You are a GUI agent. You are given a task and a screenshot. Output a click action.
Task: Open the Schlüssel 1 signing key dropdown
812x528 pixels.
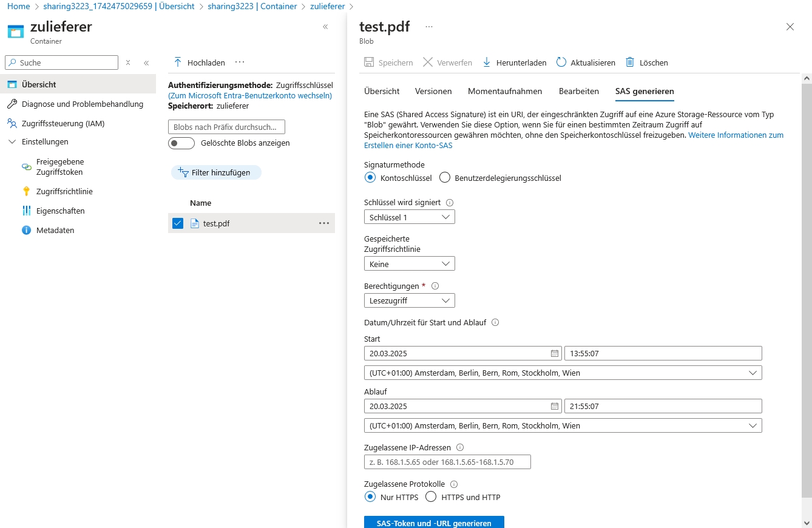(x=409, y=217)
